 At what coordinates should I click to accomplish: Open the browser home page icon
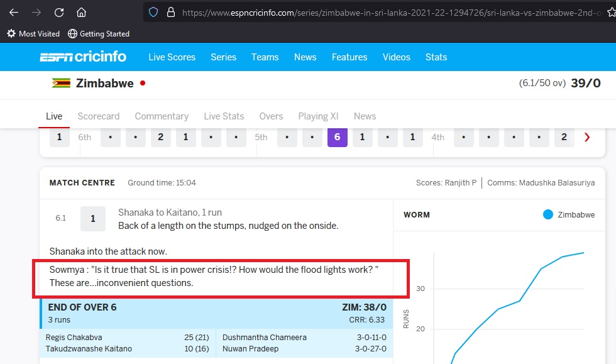click(x=81, y=13)
